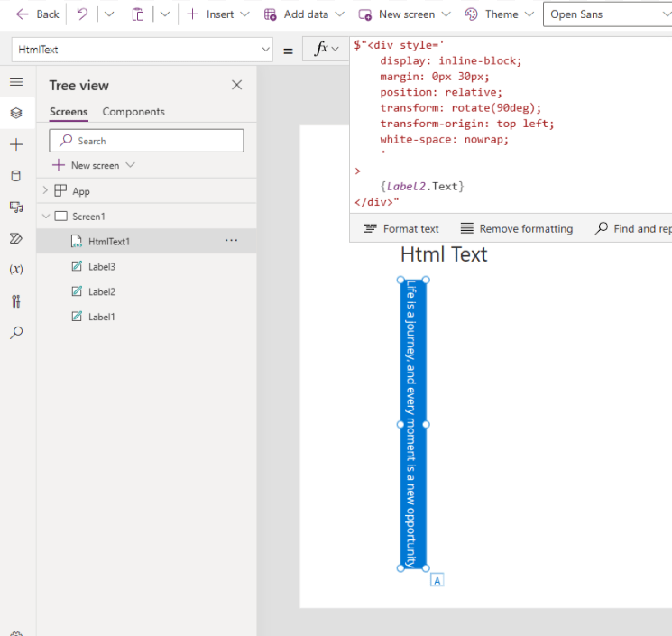Click the Insert plus icon in the sidebar
This screenshot has width=672, height=636.
16,144
